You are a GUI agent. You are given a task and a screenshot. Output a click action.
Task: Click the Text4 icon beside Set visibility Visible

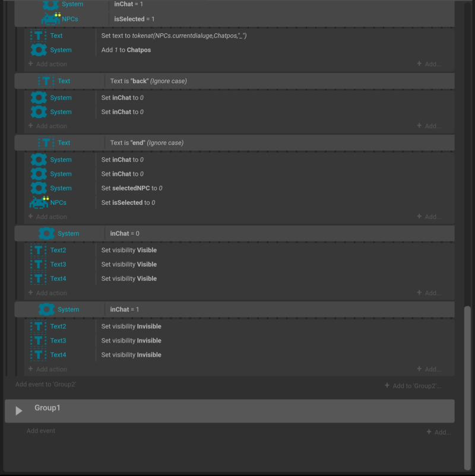click(38, 279)
